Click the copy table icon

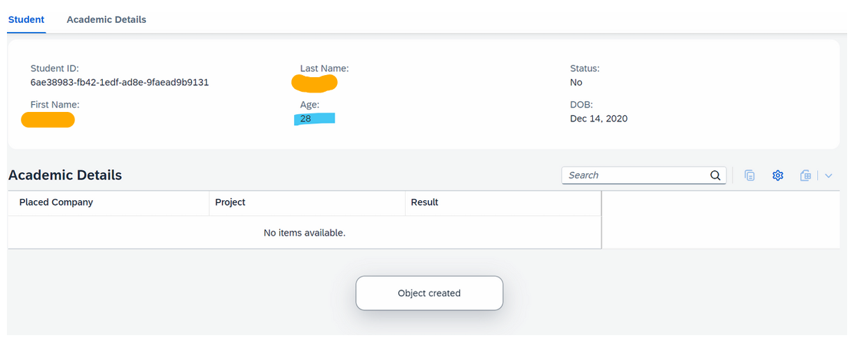tap(750, 175)
